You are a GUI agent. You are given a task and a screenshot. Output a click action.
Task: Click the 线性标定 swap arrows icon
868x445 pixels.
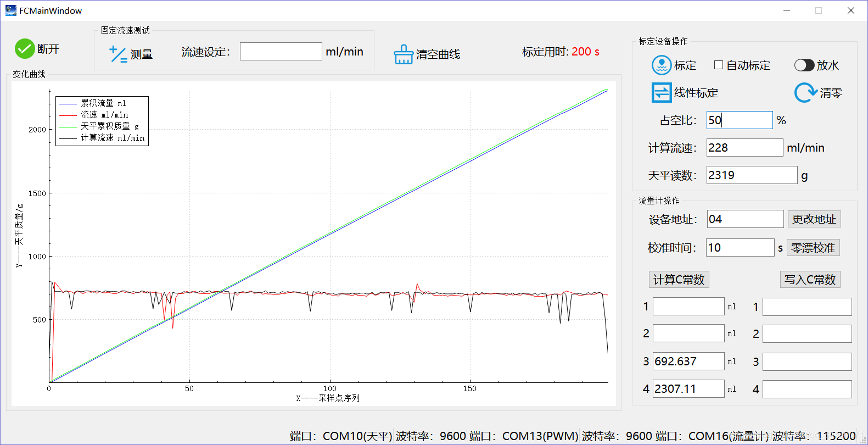click(662, 93)
